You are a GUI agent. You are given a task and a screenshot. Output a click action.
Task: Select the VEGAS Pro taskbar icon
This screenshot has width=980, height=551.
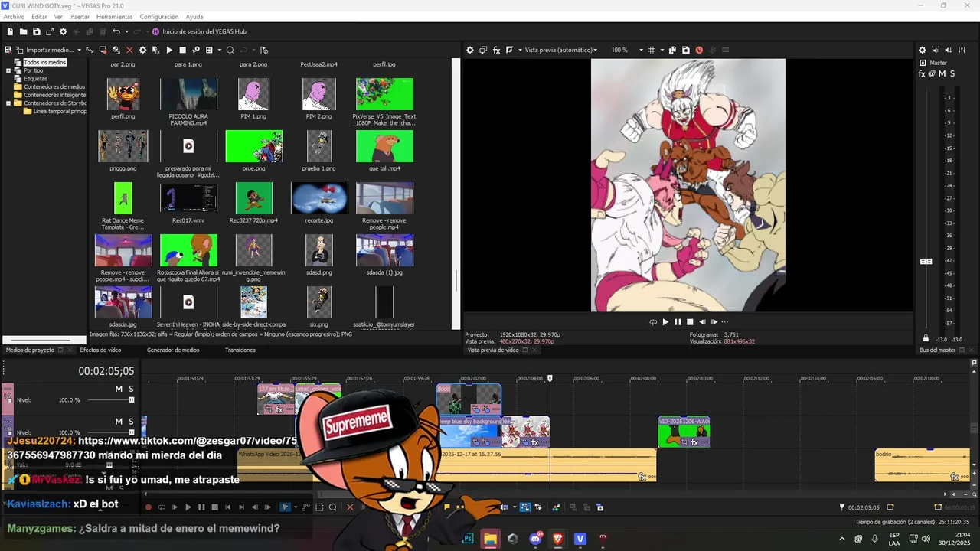580,539
